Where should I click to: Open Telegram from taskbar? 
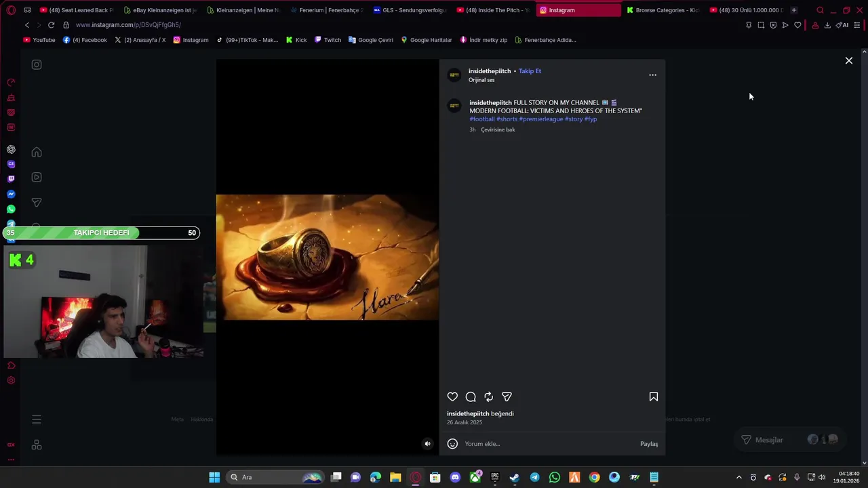(x=534, y=477)
